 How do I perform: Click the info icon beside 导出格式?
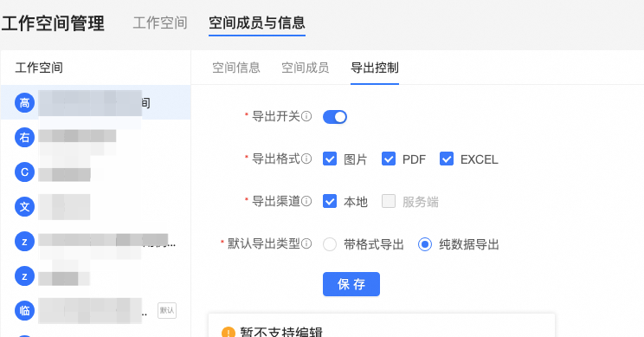click(x=306, y=159)
